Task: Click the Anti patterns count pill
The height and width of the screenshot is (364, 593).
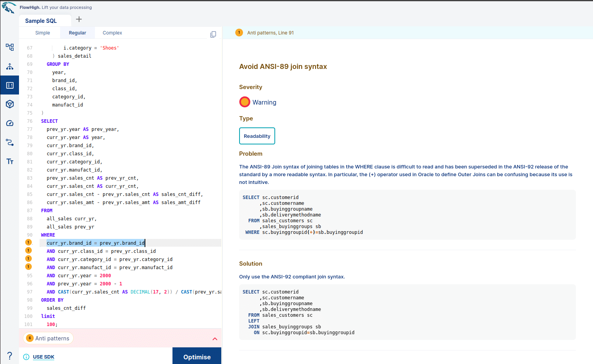Action: coord(48,338)
